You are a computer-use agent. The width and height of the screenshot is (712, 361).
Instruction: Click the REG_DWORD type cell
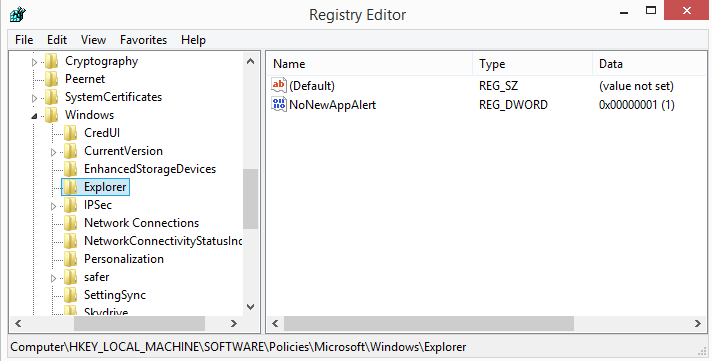pyautogui.click(x=514, y=105)
